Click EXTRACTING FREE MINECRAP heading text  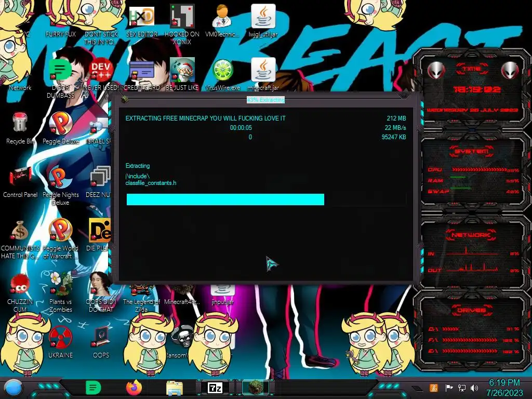click(x=206, y=118)
